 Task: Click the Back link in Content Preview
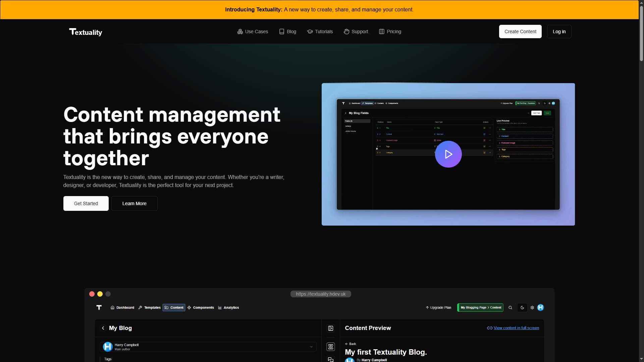[x=351, y=344]
